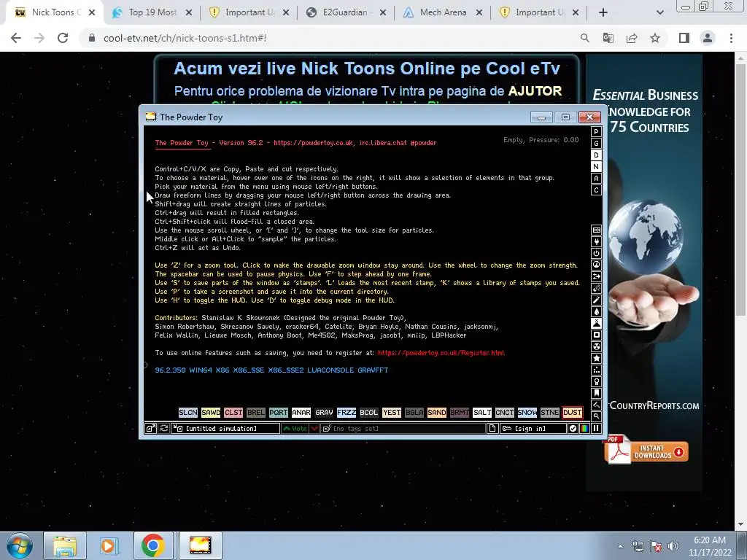Toggle the N Newtonian gravity option
The height and width of the screenshot is (560, 747).
click(596, 167)
